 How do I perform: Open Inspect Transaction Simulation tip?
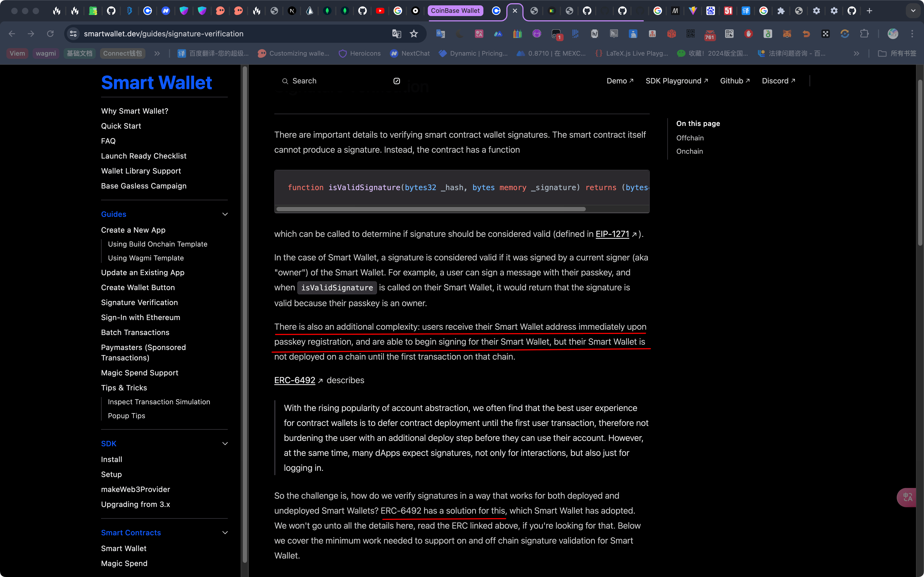pos(159,402)
